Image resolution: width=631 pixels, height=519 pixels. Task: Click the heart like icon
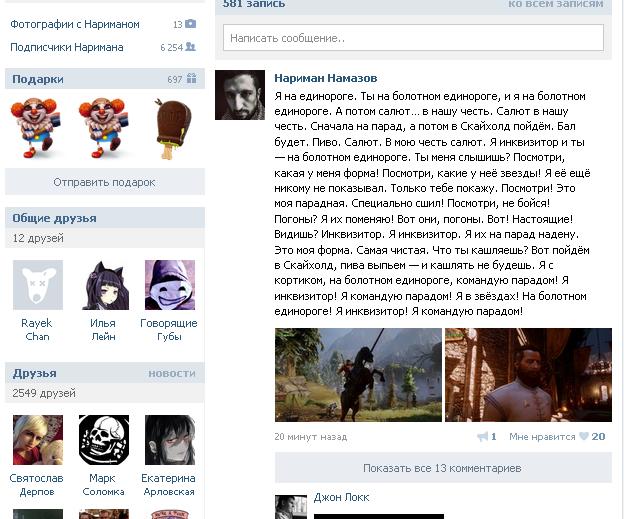coord(584,436)
